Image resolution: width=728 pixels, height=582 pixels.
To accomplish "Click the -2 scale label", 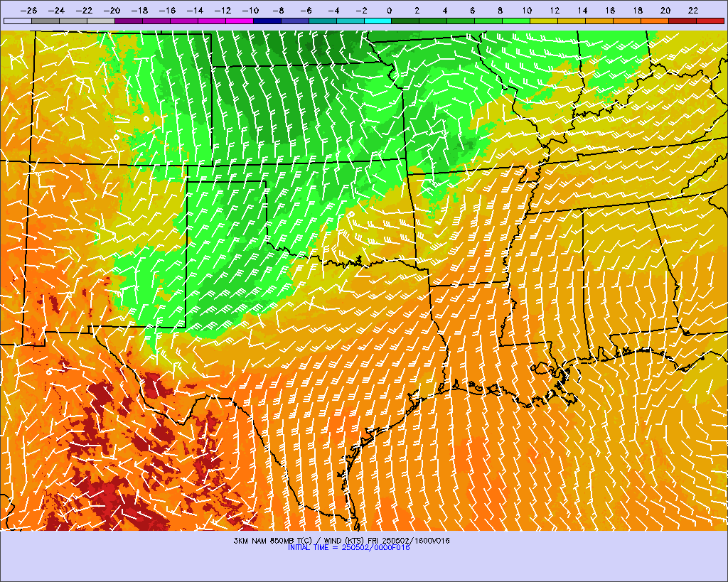I will (361, 11).
